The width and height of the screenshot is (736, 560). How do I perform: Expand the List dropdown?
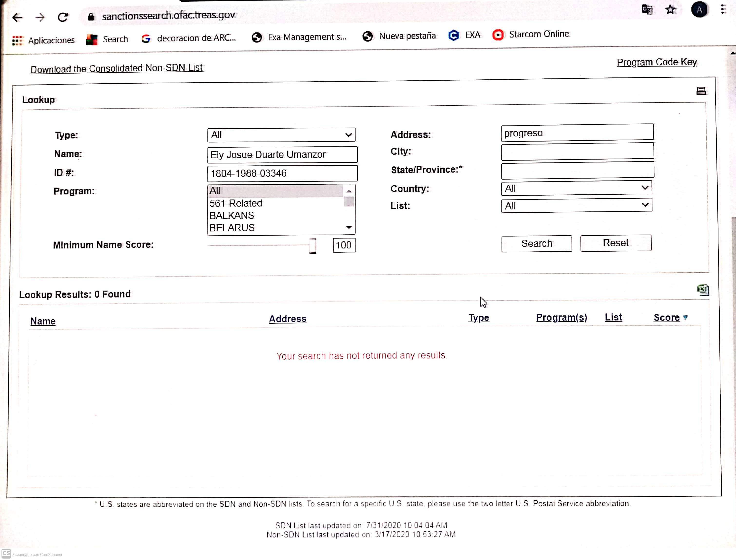(x=576, y=206)
